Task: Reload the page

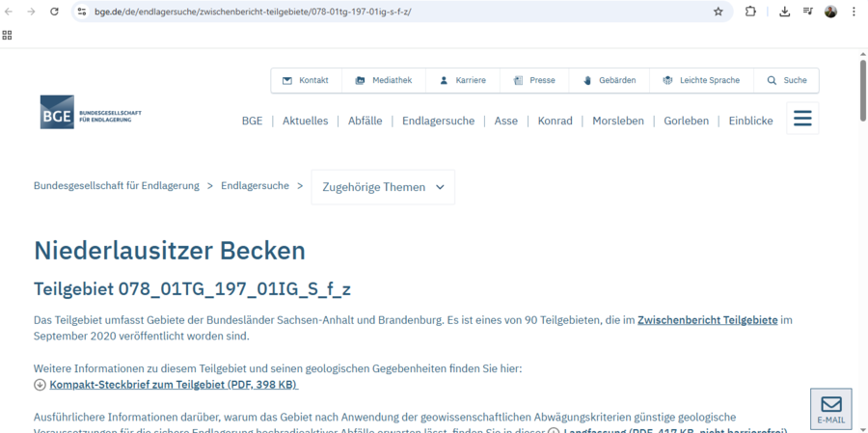Action: [54, 12]
